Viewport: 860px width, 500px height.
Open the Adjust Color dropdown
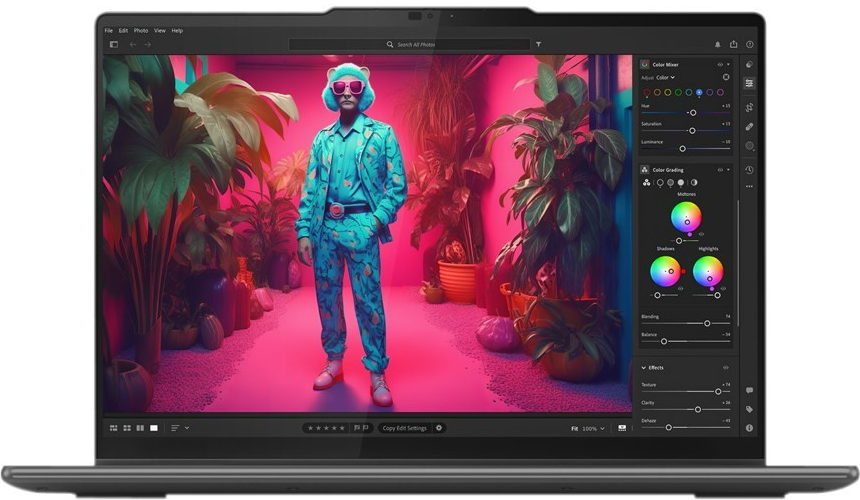(x=665, y=77)
